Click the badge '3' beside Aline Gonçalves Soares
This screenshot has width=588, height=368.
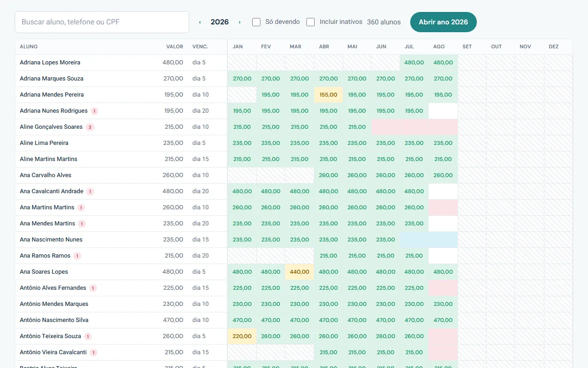coord(90,127)
